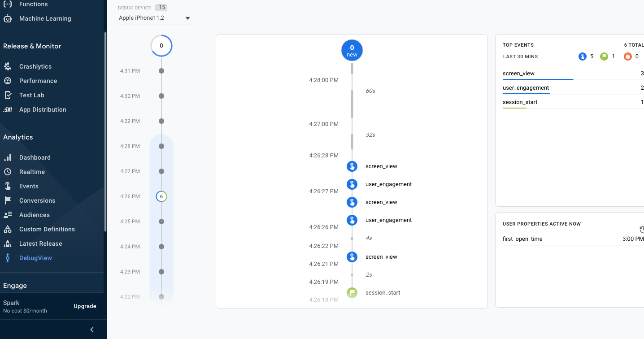This screenshot has width=644, height=339.
Task: Click the Latest Release rocket icon
Action: 8,243
